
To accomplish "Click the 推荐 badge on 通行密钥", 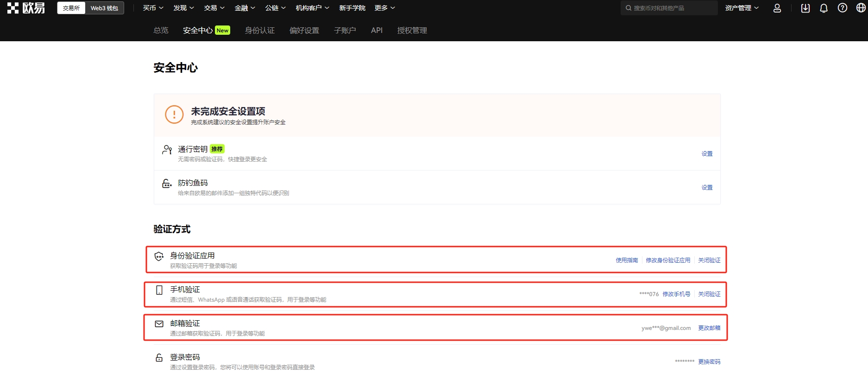I will point(217,149).
